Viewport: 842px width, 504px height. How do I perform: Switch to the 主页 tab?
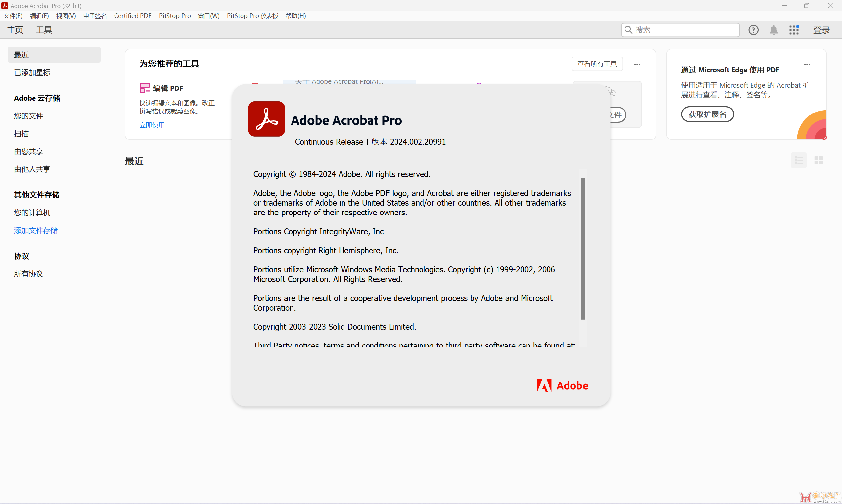(15, 30)
